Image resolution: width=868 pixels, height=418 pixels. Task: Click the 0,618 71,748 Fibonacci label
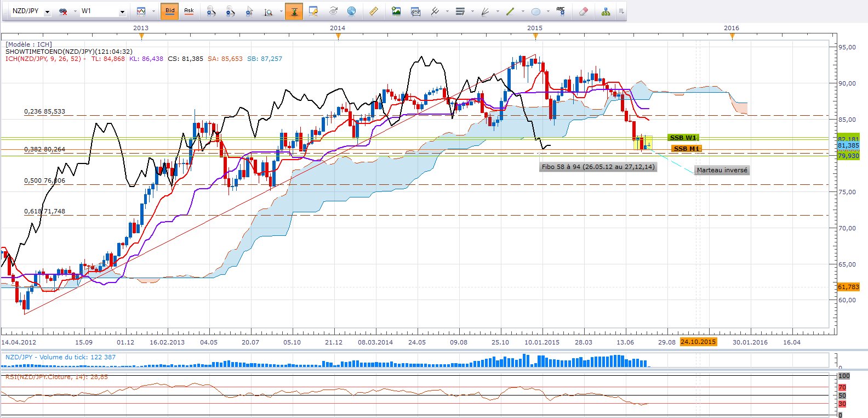coord(44,211)
